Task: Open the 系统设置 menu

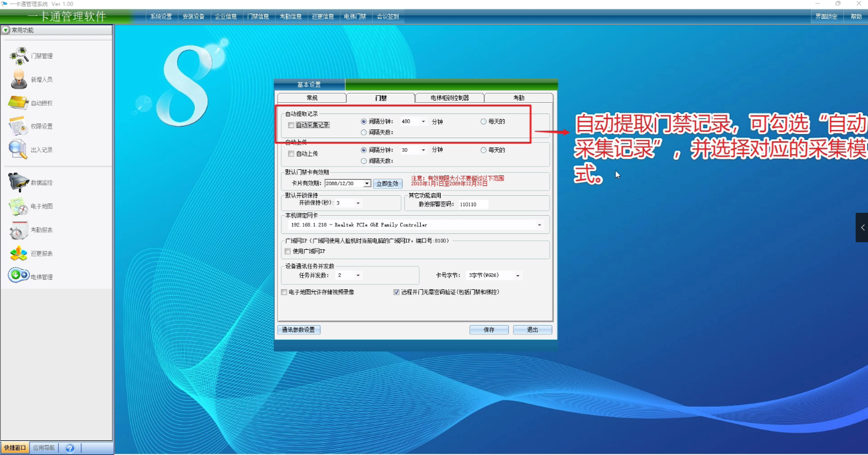Action: pyautogui.click(x=161, y=16)
